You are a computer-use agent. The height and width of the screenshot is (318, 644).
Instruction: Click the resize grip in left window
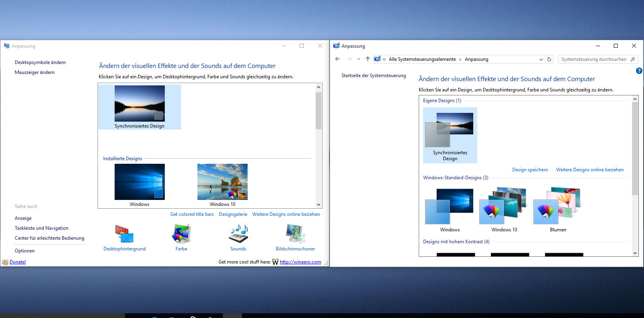(x=326, y=264)
